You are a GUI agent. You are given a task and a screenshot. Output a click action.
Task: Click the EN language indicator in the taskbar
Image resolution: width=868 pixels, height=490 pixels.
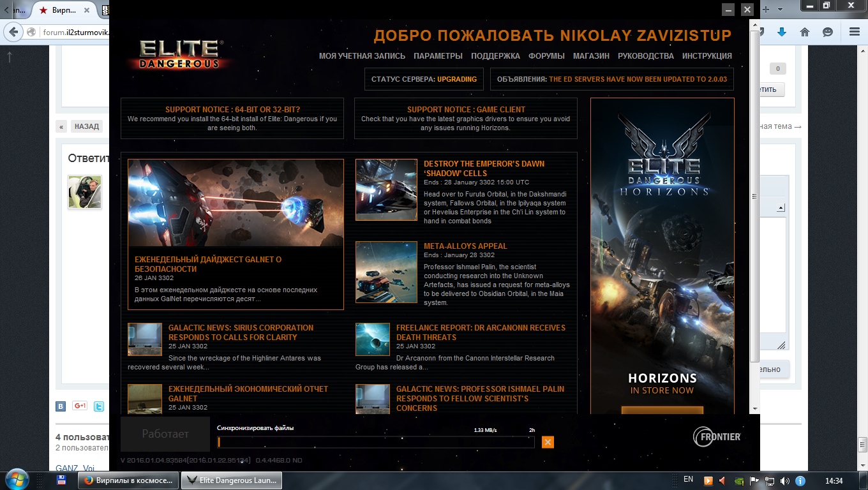pyautogui.click(x=688, y=479)
